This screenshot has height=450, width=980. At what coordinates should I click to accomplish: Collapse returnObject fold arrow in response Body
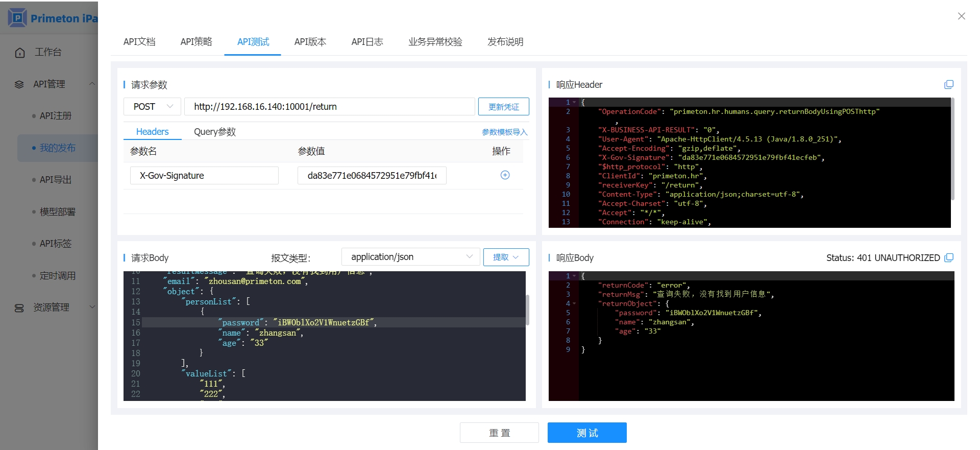click(x=574, y=303)
